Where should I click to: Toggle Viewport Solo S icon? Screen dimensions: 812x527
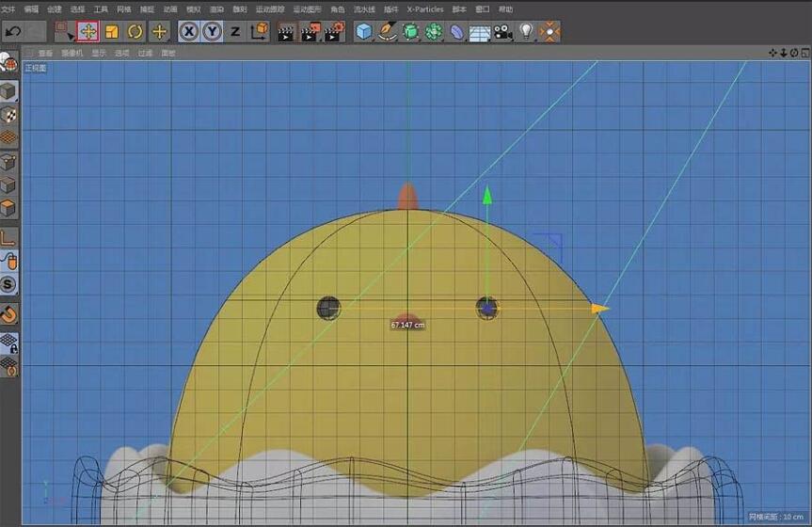tap(8, 284)
